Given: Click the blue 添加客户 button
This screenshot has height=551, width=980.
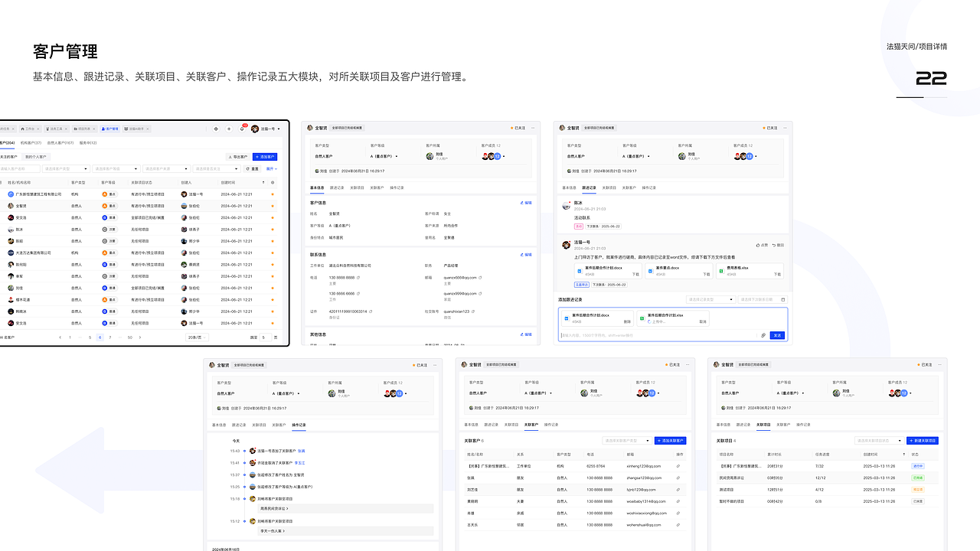Looking at the screenshot, I should tap(265, 157).
